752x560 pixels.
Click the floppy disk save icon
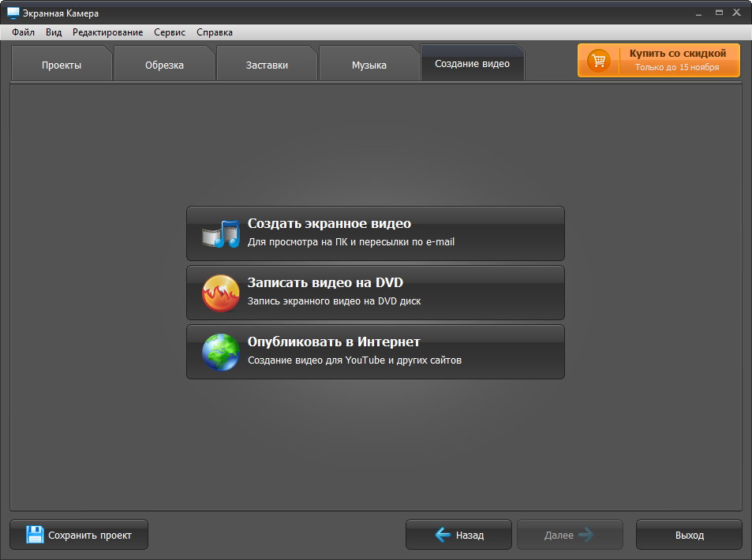point(35,535)
